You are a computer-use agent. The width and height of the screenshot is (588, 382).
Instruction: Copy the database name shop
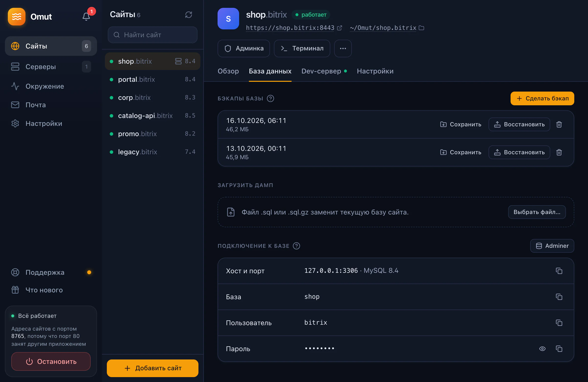[559, 297]
